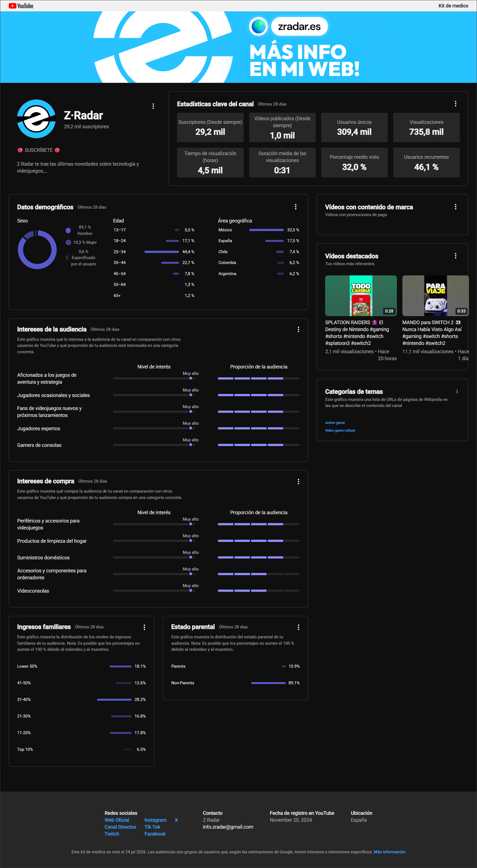Click the Vídeos publicados (Desde siempre) tile
The image size is (477, 868).
(x=282, y=127)
